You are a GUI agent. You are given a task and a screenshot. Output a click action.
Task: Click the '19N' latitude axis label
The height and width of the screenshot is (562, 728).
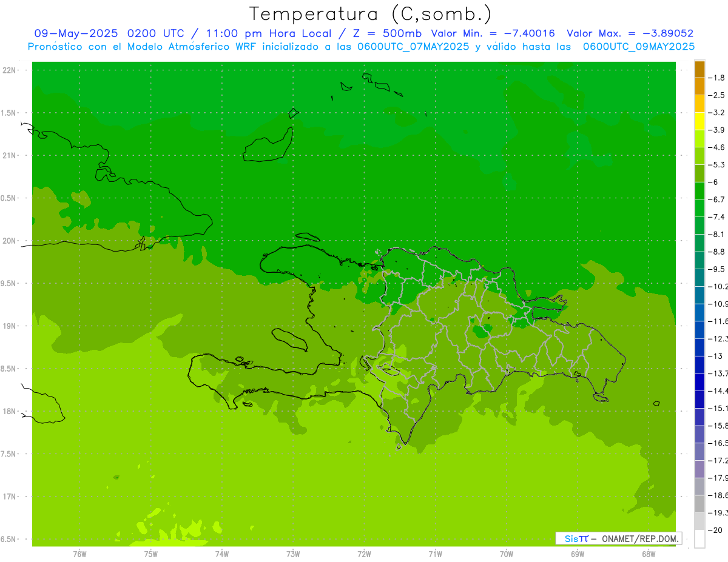tap(10, 326)
